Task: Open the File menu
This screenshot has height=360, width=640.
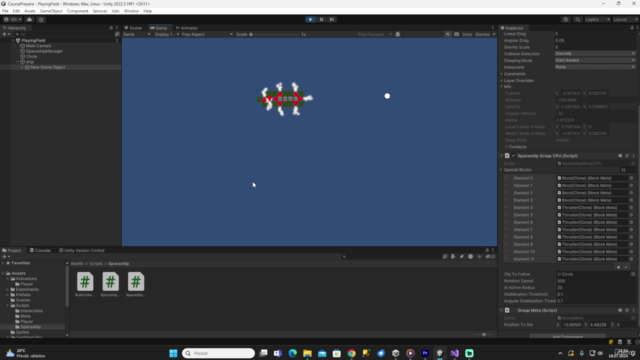Action: point(5,11)
